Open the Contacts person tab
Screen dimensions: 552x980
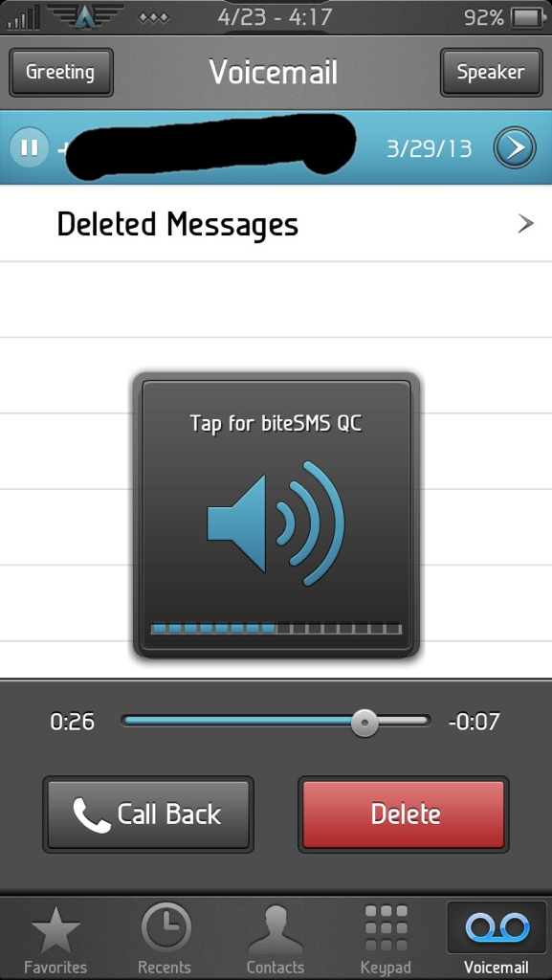pyautogui.click(x=276, y=940)
